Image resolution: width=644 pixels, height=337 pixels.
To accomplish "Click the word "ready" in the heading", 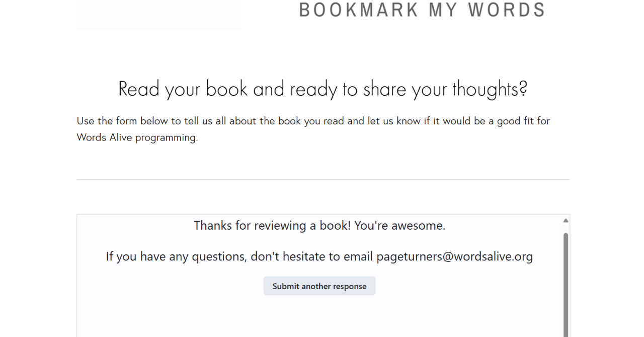I will [x=313, y=89].
